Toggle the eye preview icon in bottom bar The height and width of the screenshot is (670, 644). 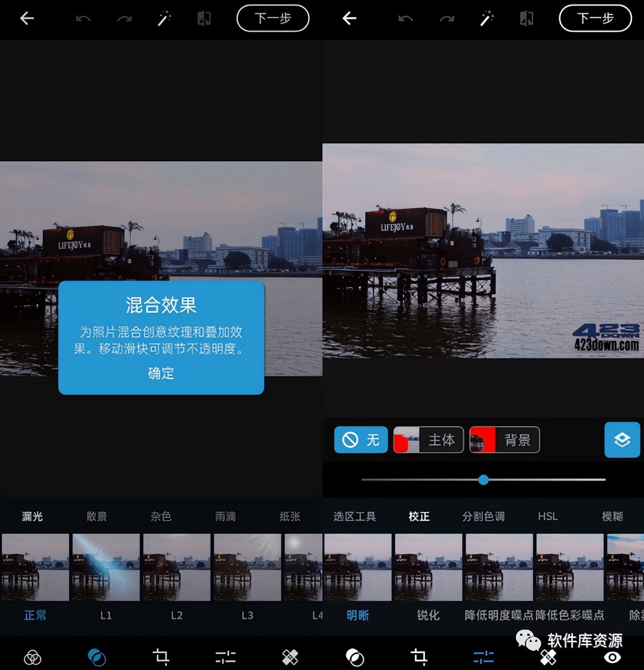pyautogui.click(x=612, y=657)
